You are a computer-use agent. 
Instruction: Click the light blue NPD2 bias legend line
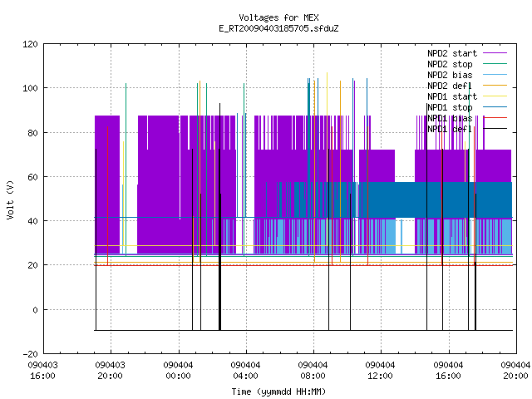point(495,75)
